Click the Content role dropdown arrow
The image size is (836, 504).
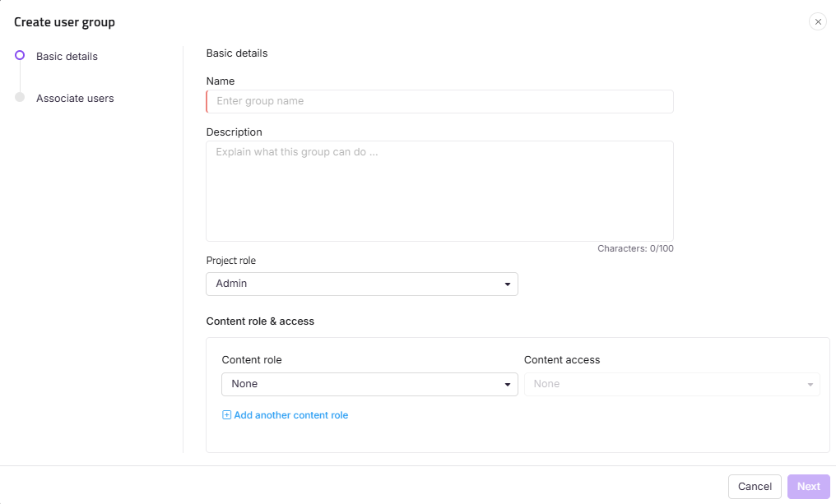pos(508,384)
